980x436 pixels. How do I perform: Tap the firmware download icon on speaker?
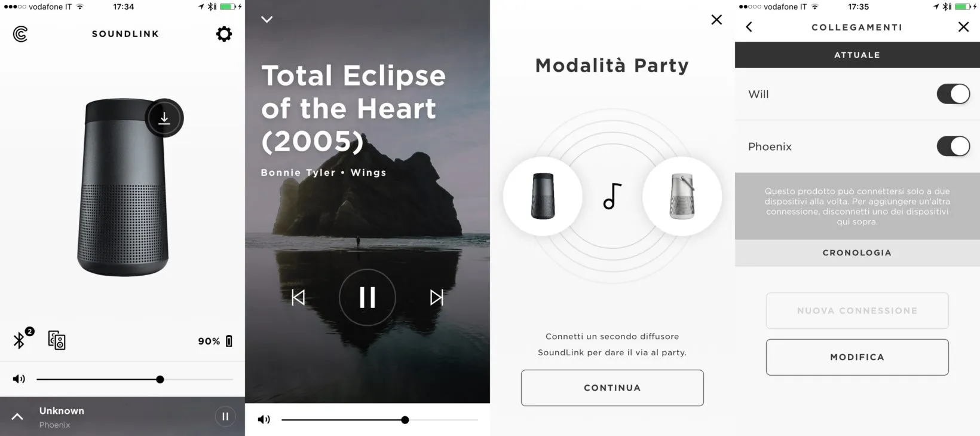(x=164, y=118)
